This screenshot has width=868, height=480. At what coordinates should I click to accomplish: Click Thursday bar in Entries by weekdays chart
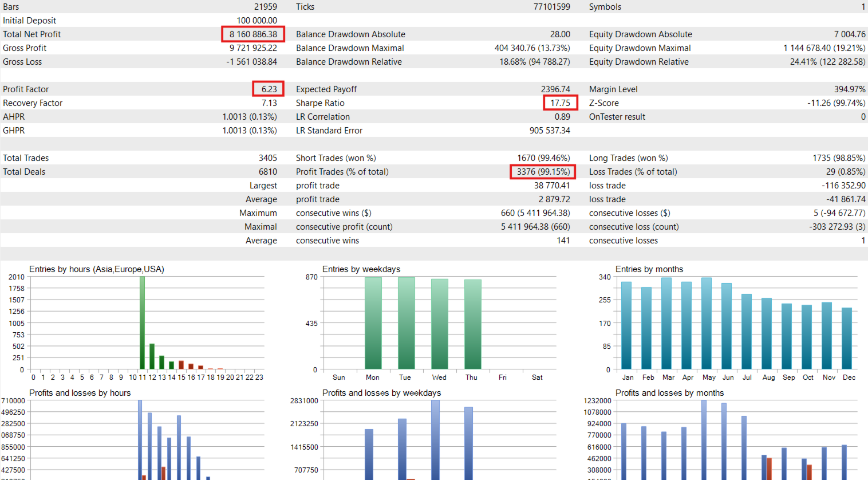pyautogui.click(x=473, y=324)
